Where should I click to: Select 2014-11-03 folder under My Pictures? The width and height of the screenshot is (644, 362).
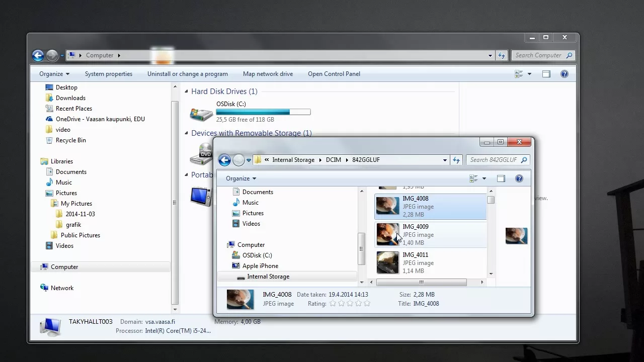[x=80, y=214]
